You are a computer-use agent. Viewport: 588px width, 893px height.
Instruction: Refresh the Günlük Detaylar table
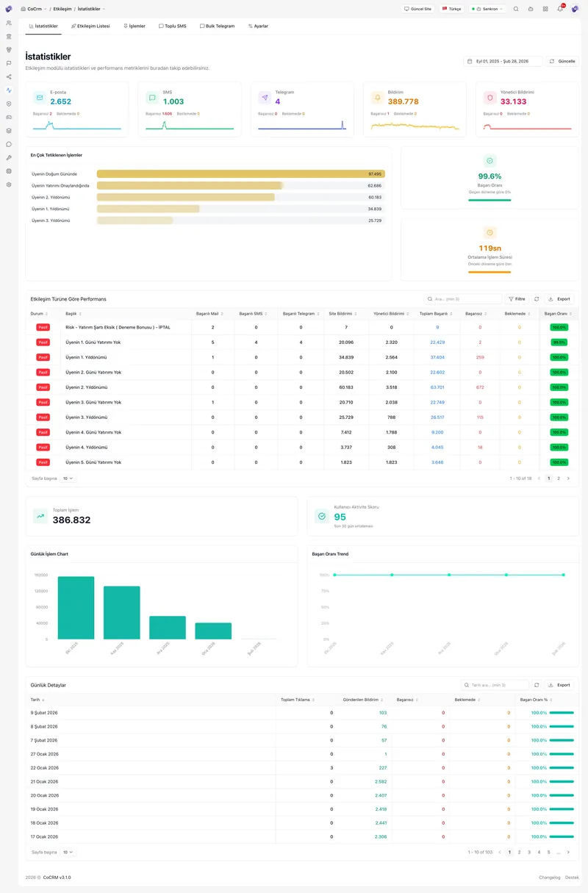pyautogui.click(x=537, y=685)
